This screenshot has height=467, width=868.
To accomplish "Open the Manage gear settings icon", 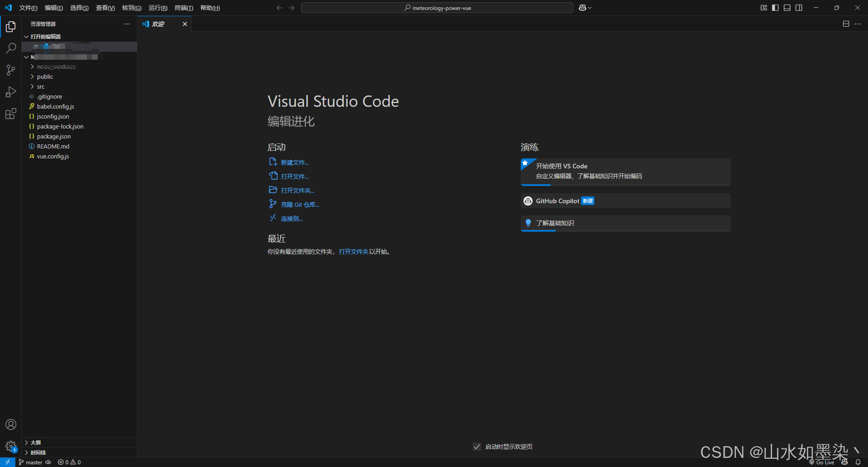I will tap(11, 446).
